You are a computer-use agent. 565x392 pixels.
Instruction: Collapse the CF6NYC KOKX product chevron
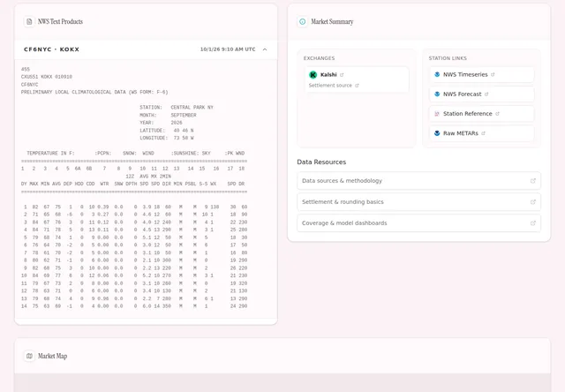point(265,49)
